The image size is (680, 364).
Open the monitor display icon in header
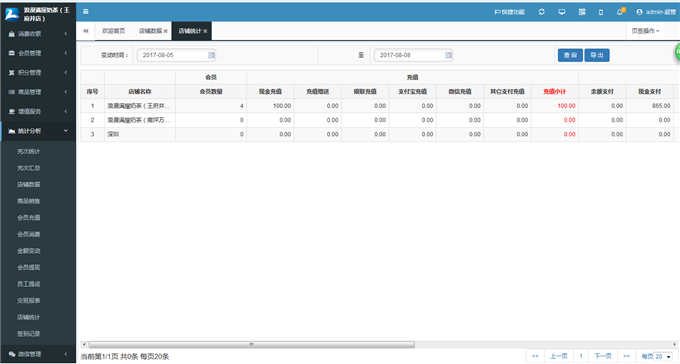(562, 12)
